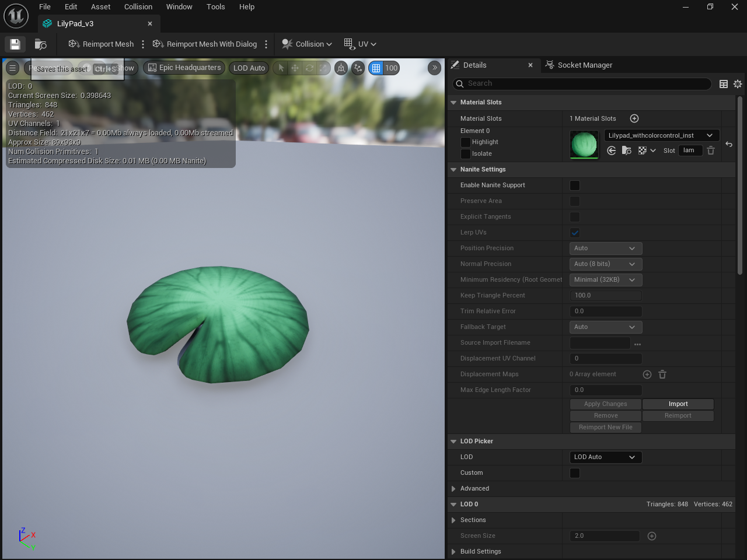This screenshot has height=560, width=747.
Task: Open Lilypad_withcolorcontrol_inst material dropdown
Action: 661,135
